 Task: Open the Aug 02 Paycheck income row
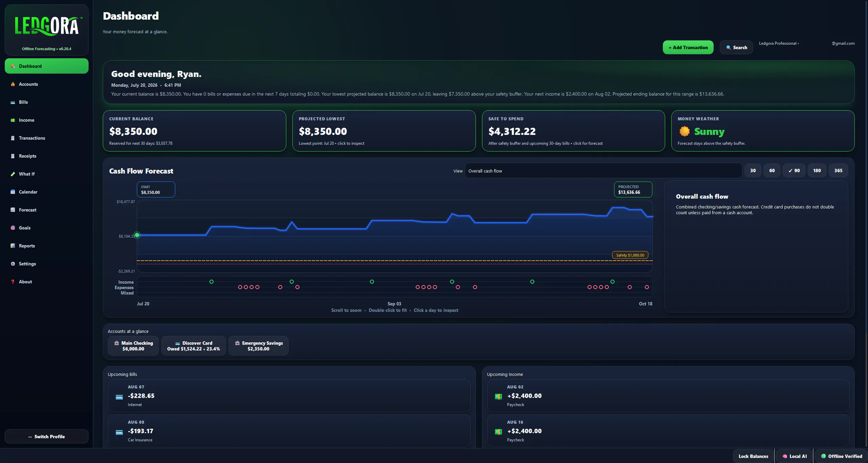668,396
